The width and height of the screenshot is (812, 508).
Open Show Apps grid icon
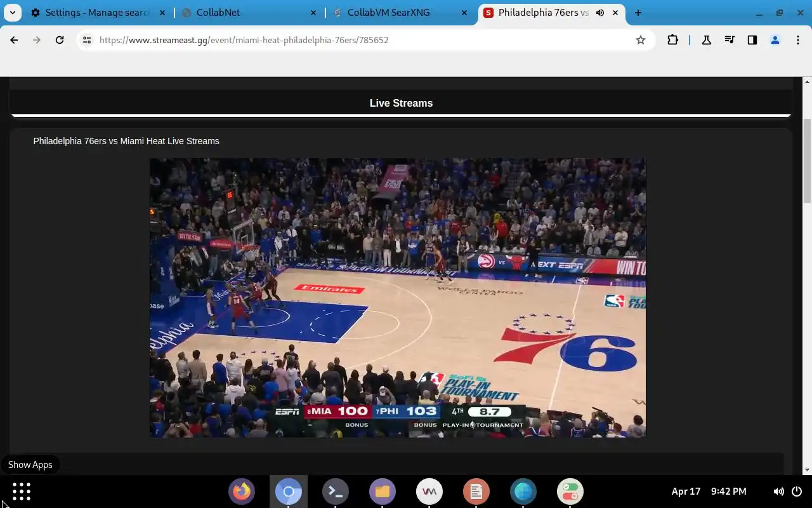(x=21, y=491)
